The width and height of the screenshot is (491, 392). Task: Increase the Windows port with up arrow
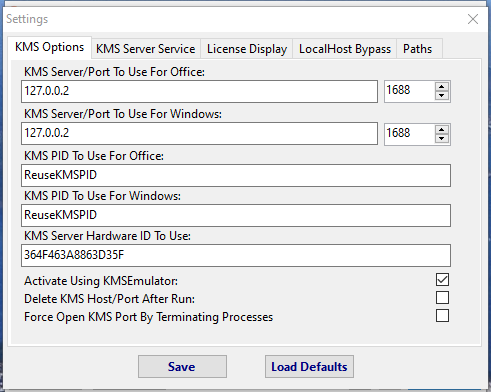click(442, 130)
